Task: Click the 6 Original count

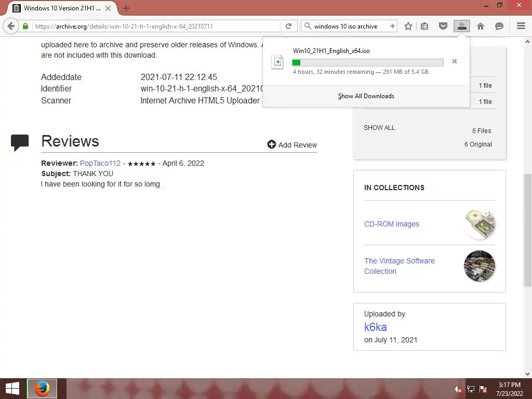Action: (x=478, y=144)
